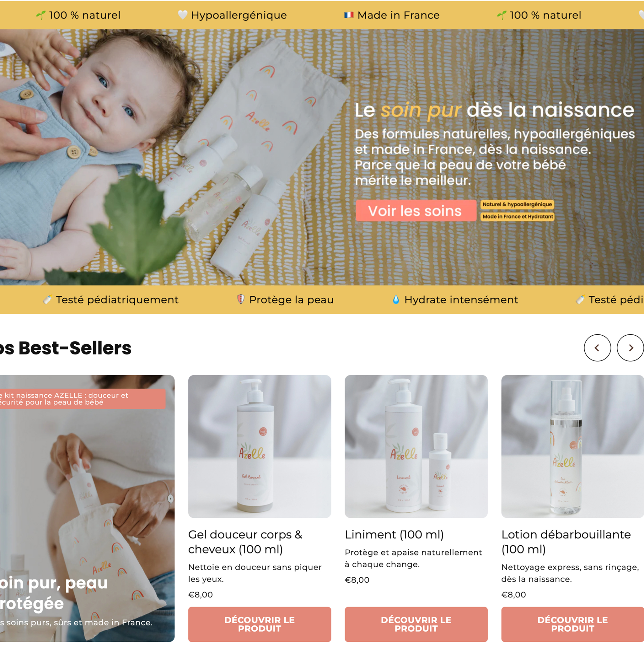The image size is (644, 648).
Task: Click the white heart icon beside Hypoallergénique
Action: [x=182, y=15]
